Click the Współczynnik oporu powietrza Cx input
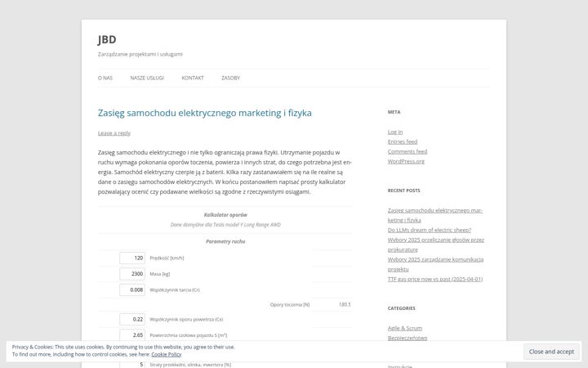Screen dimensions: 588x368 coord(132,319)
